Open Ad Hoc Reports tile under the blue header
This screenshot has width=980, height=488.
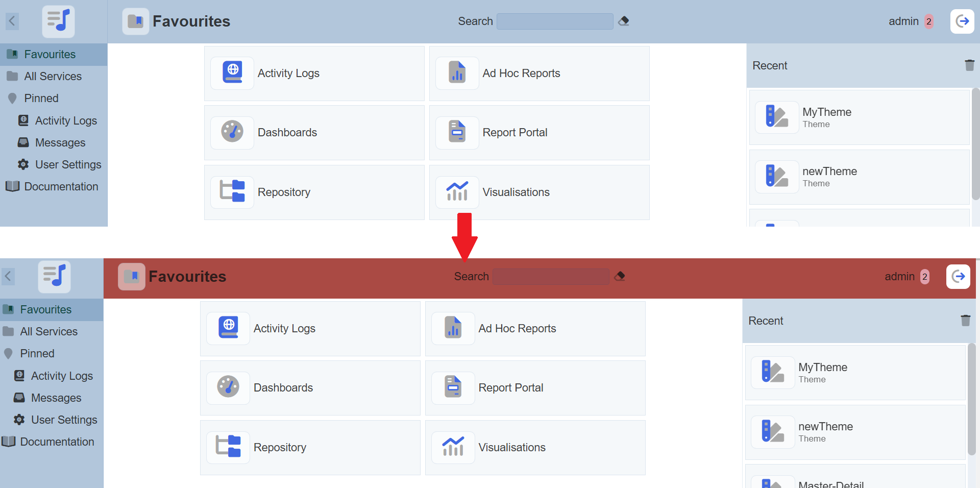click(539, 74)
